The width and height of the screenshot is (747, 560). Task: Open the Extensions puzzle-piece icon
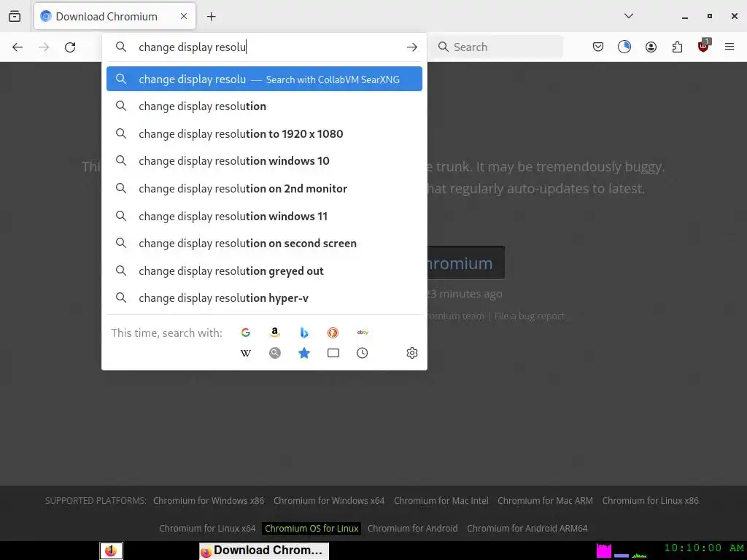click(677, 47)
